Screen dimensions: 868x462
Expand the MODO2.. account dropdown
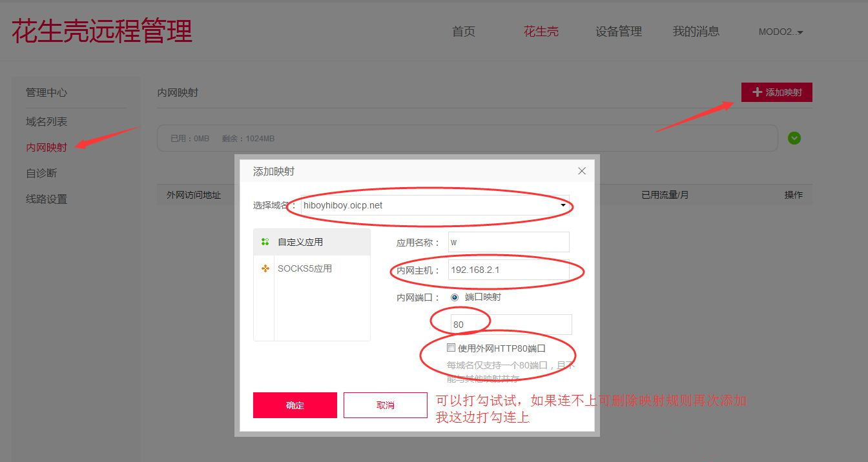[x=781, y=32]
